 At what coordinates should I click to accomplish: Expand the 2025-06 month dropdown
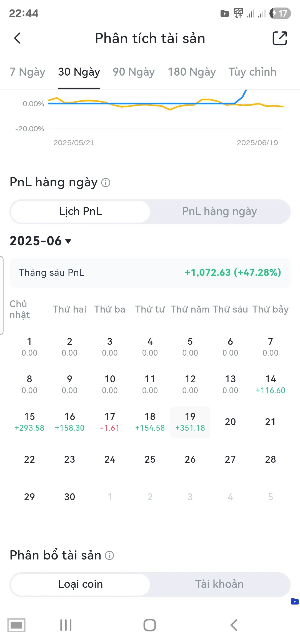[41, 241]
